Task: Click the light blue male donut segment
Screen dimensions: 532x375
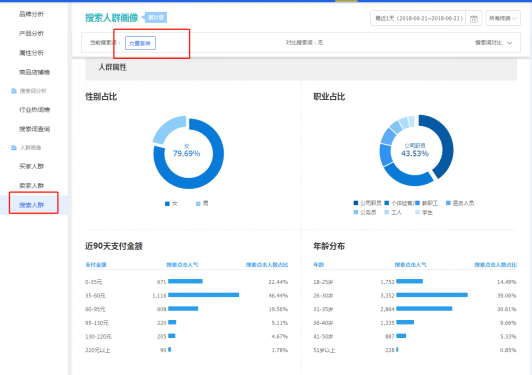Action: click(169, 129)
